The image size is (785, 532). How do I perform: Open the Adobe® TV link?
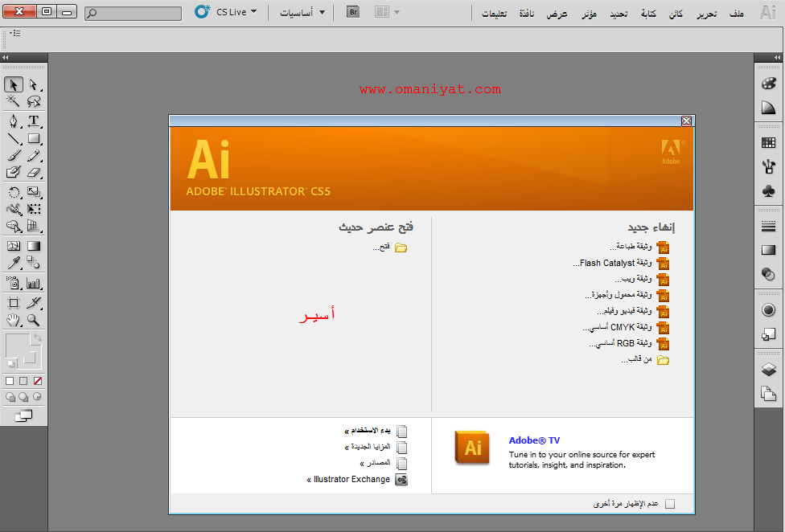[534, 440]
